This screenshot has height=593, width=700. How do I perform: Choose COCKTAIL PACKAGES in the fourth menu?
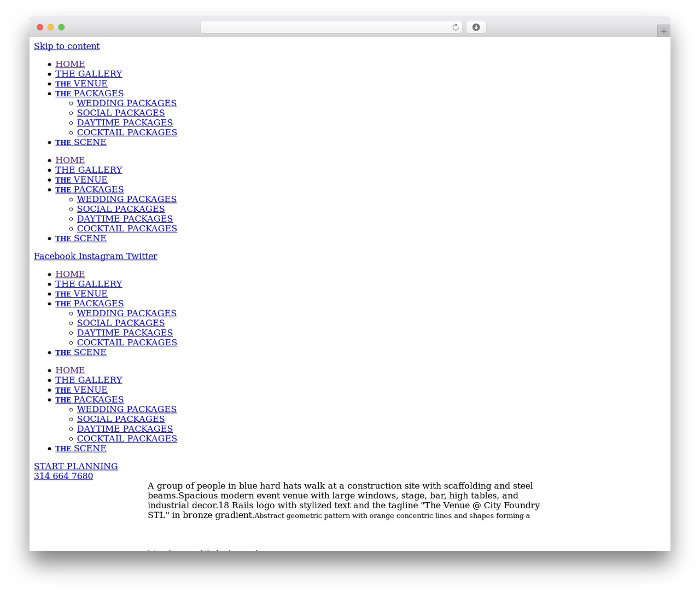(x=127, y=439)
